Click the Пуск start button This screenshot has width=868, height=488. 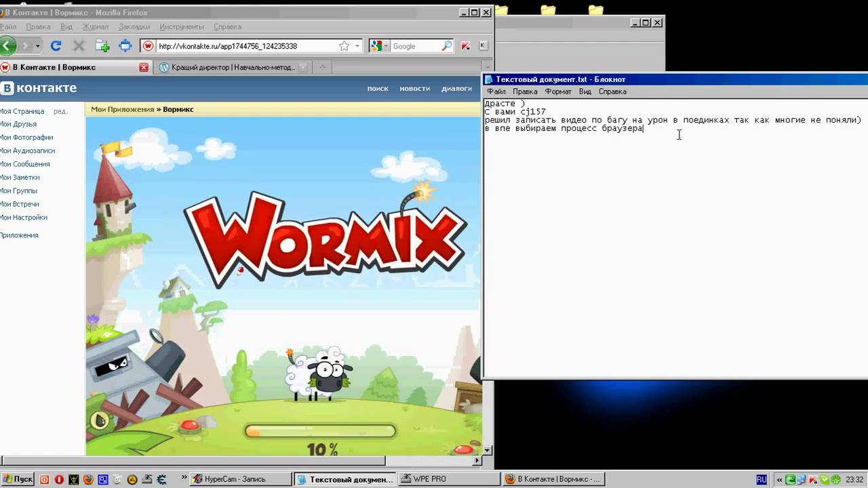pos(17,479)
